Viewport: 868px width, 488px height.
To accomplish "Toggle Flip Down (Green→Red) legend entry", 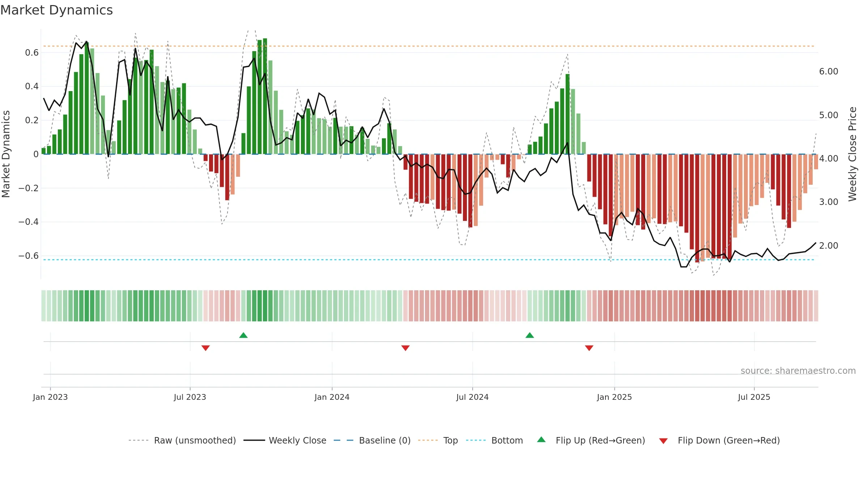I will [720, 440].
